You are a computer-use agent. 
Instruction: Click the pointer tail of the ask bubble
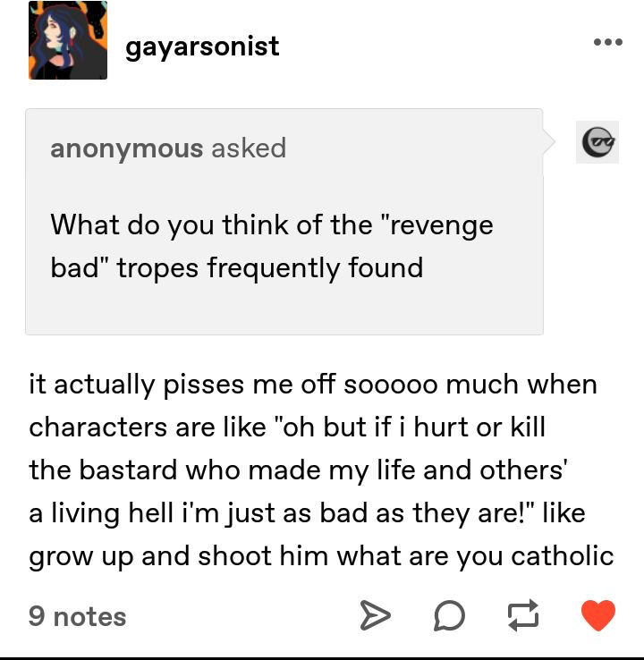[549, 142]
